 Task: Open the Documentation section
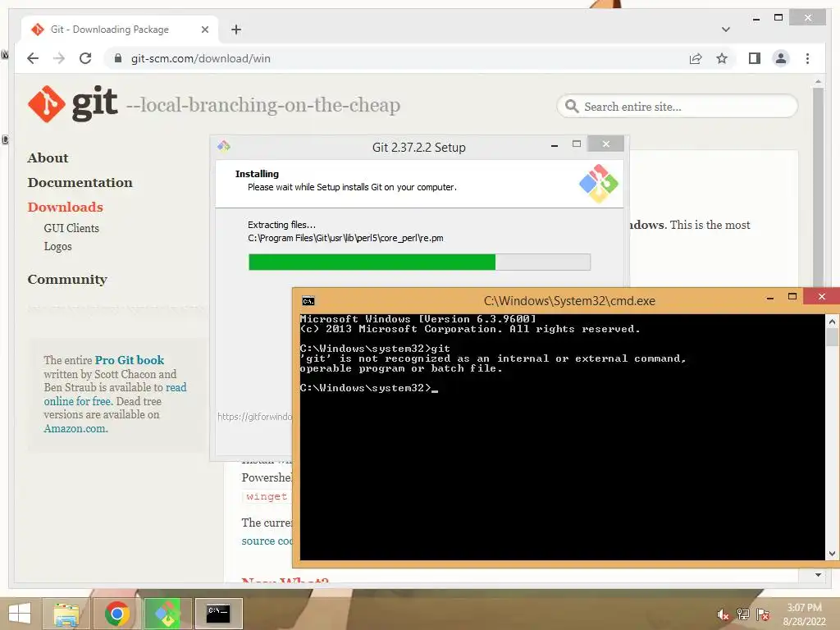80,183
